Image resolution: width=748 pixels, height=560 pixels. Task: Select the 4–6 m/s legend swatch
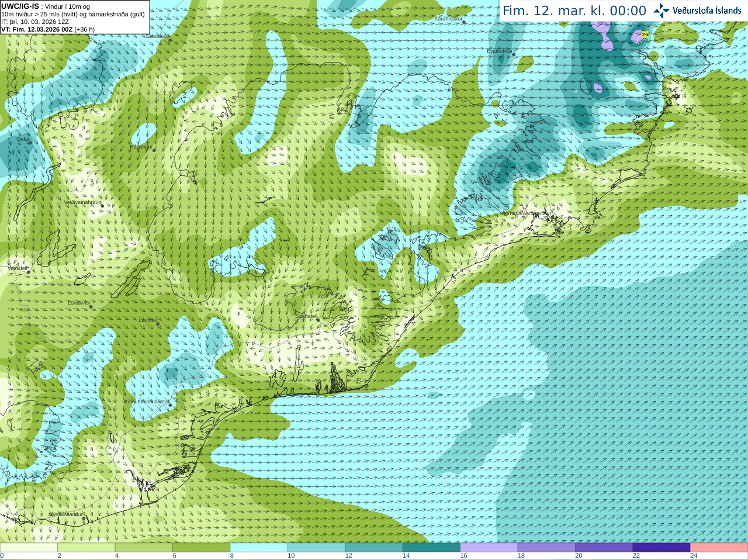coord(144,548)
